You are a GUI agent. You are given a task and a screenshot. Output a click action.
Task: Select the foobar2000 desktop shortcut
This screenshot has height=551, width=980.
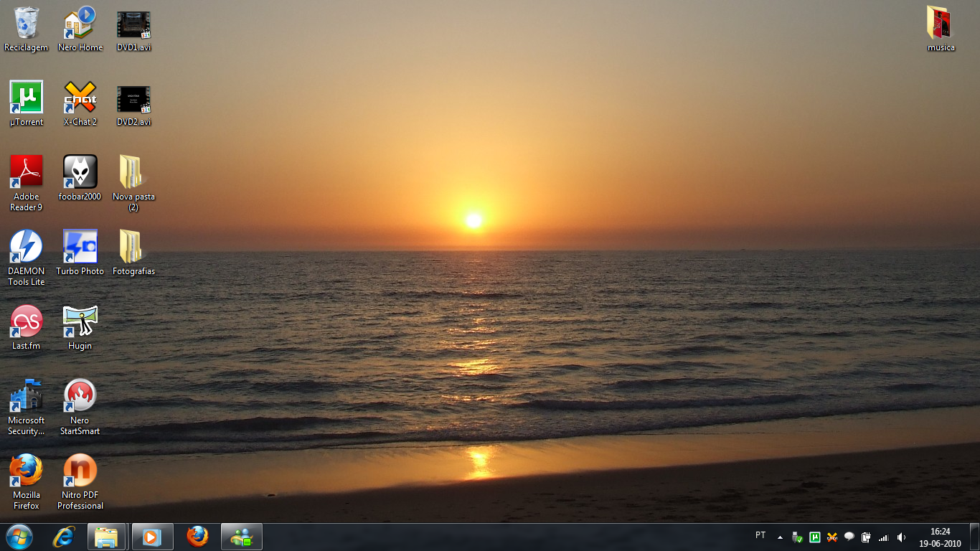80,179
